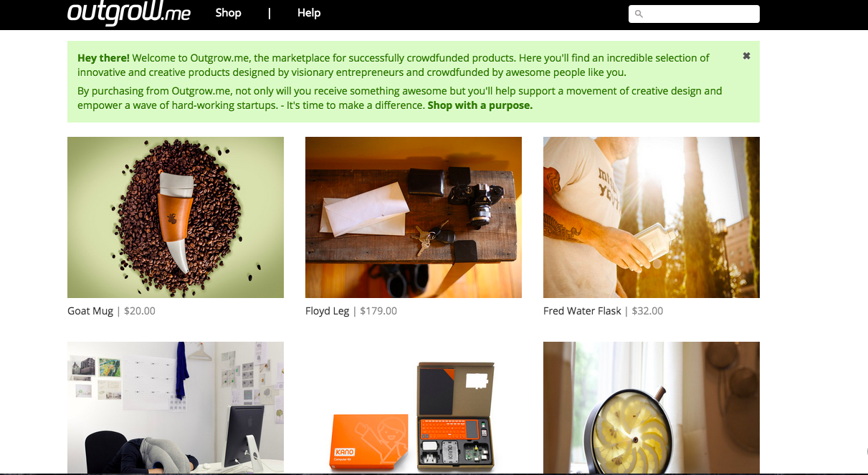Open the Floyd Leg product image
868x475 pixels.
click(414, 217)
